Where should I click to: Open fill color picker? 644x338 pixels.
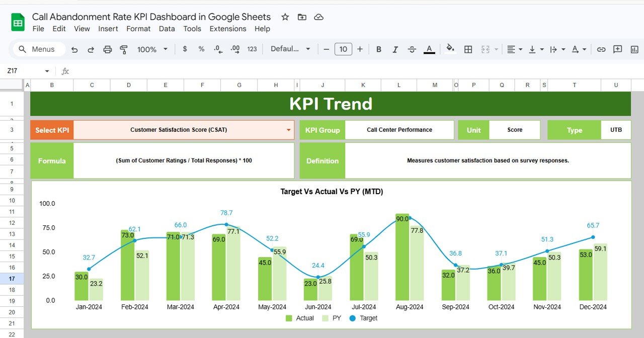tap(450, 49)
